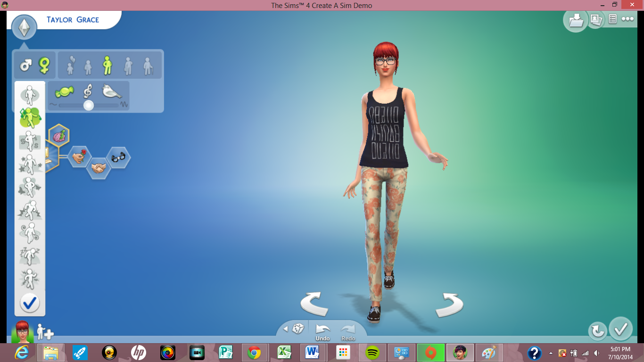
Task: Expand the randomize options arrow
Action: (x=285, y=329)
